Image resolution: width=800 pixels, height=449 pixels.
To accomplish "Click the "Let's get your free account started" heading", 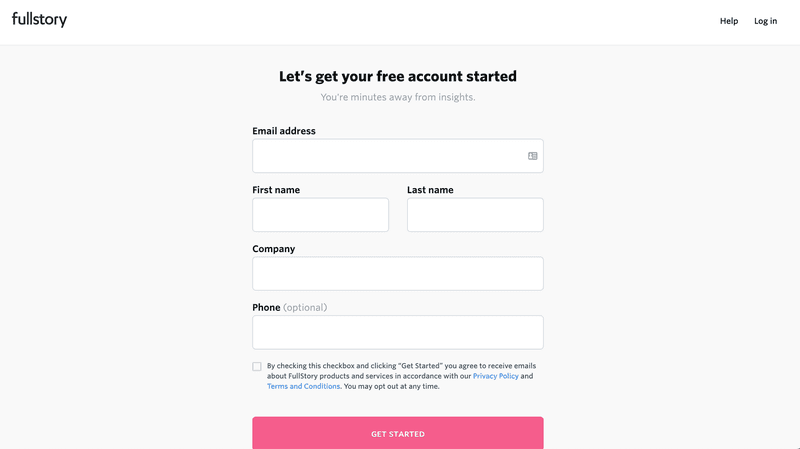I will tap(398, 76).
